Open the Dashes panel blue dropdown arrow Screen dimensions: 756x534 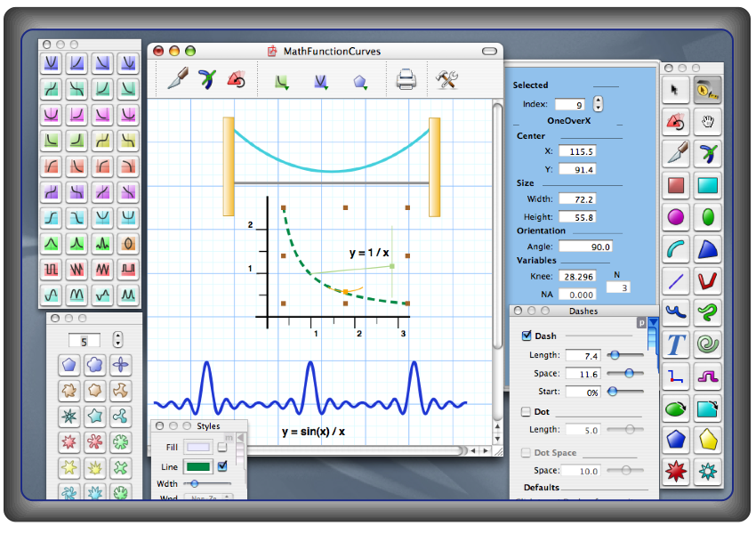[654, 322]
